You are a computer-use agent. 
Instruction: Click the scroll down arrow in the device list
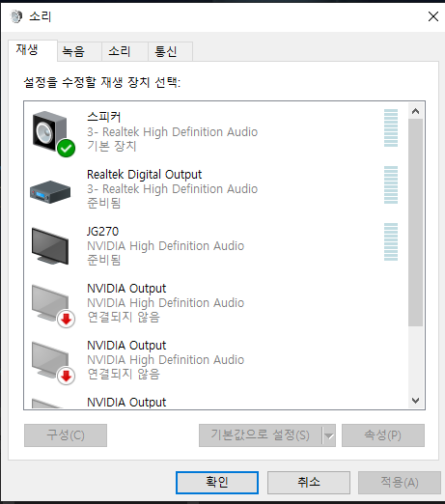[415, 401]
